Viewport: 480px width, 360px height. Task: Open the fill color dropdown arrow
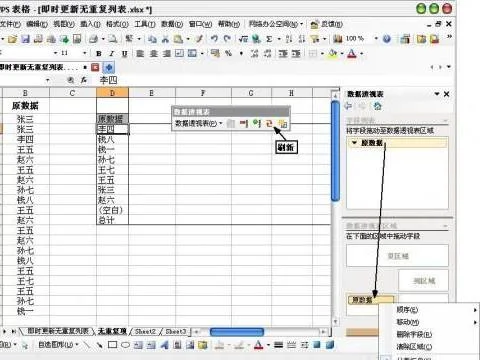click(x=342, y=53)
